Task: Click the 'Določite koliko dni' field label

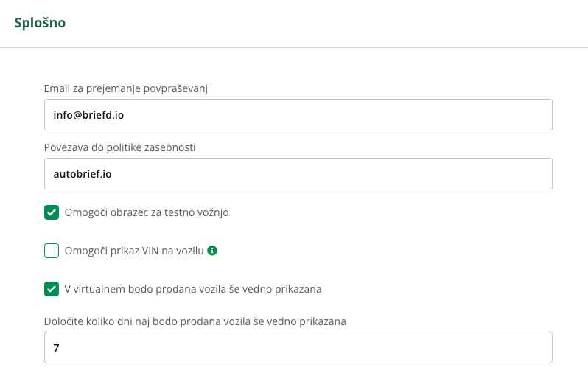Action: click(195, 321)
